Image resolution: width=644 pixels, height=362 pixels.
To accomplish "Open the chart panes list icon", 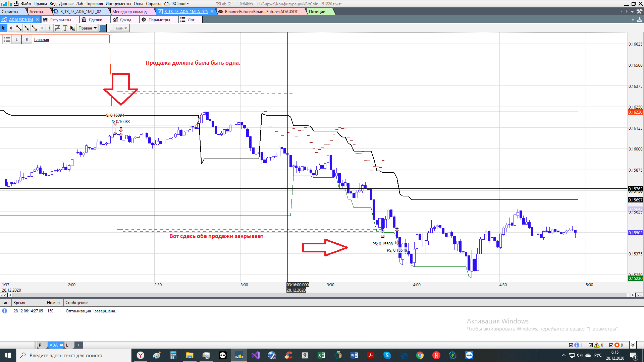I will point(7,40).
